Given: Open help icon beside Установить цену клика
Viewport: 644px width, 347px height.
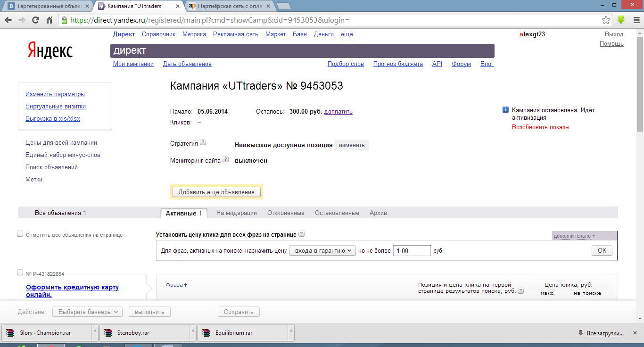Looking at the screenshot, I should click(302, 234).
